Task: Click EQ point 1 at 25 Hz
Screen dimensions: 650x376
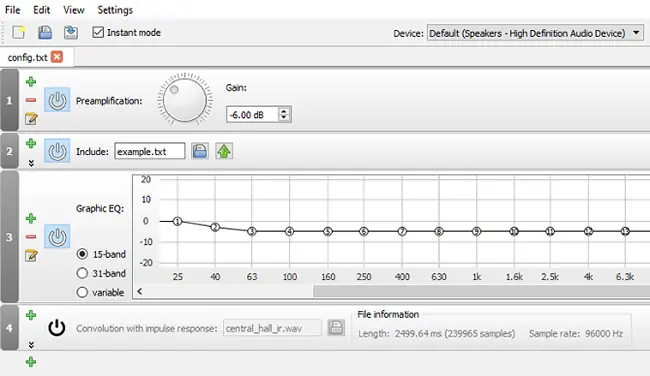Action: (x=177, y=221)
